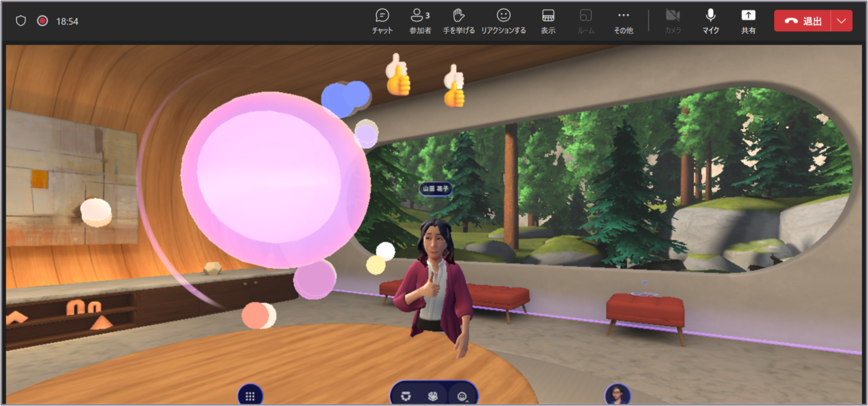Click the red recording indicator
The image size is (868, 406).
tap(42, 21)
